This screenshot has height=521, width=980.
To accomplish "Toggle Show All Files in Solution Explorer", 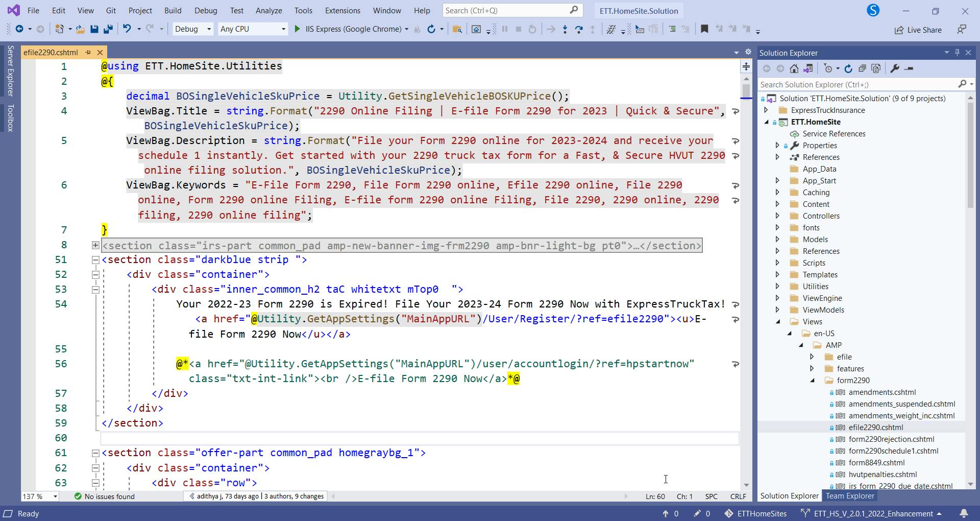I will (876, 68).
